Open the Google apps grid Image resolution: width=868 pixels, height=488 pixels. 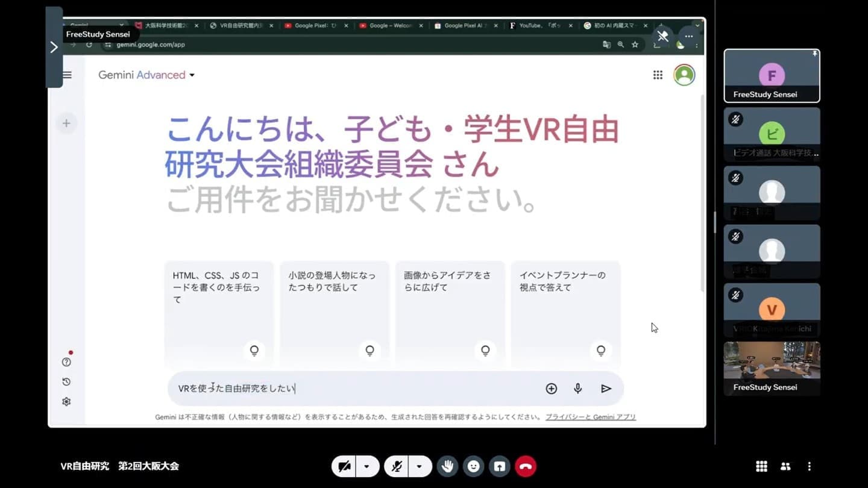coord(658,75)
